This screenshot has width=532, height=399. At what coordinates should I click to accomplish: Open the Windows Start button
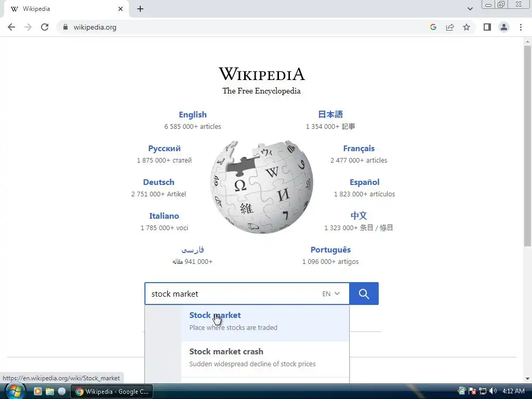[15, 391]
